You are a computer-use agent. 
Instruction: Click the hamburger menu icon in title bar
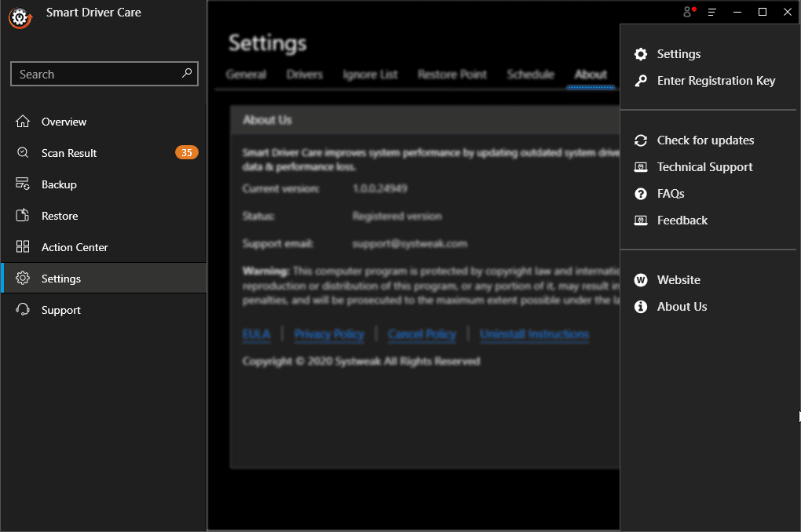click(x=712, y=12)
